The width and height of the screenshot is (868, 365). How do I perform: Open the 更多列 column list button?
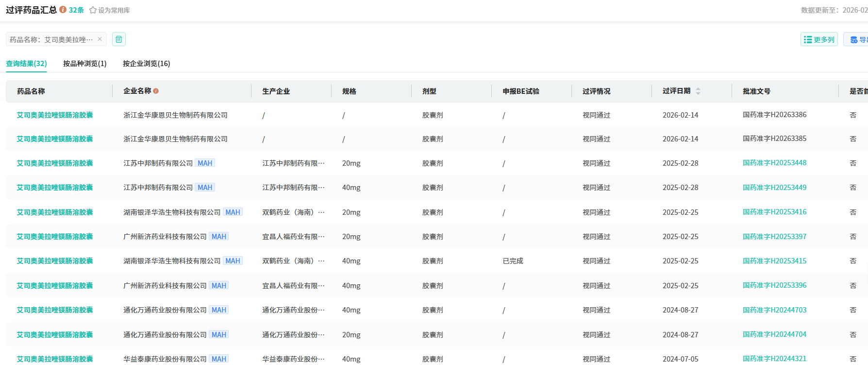pyautogui.click(x=819, y=39)
